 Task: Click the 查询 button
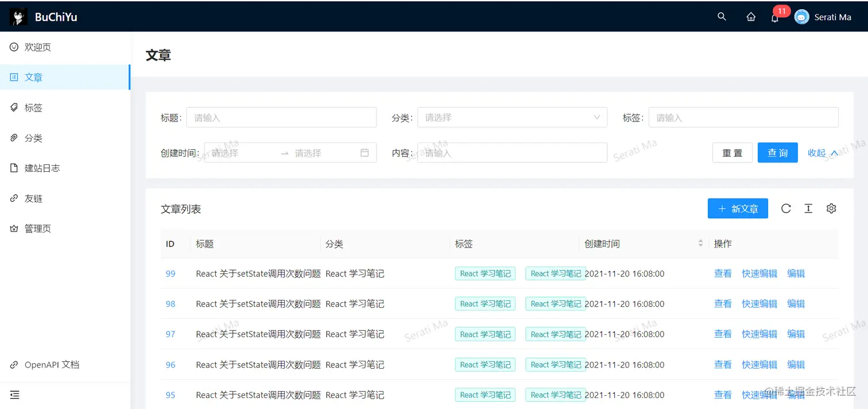(x=778, y=153)
